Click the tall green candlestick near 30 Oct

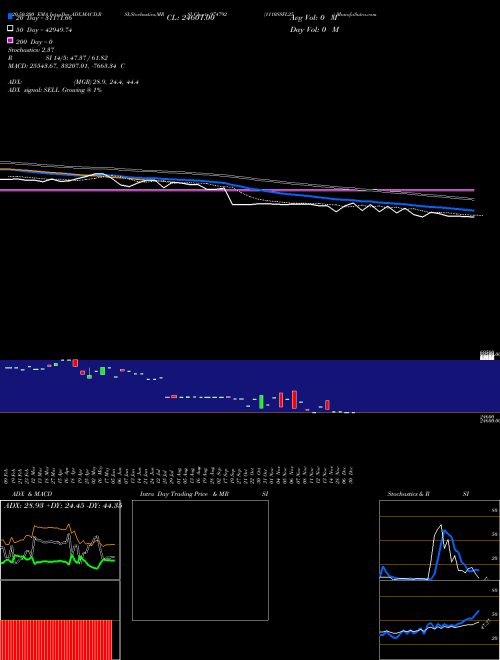261,402
